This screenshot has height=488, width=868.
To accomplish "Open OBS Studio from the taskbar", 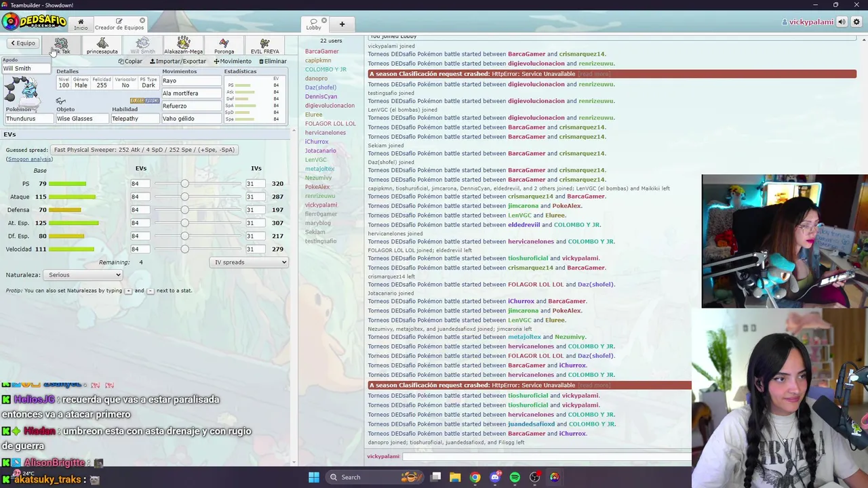I will coord(535,477).
